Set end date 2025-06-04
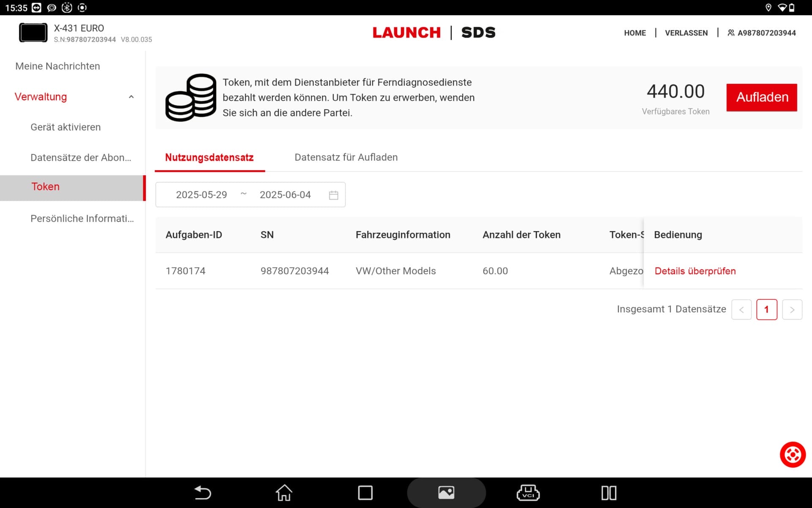Screen dimensions: 812x508 pyautogui.click(x=285, y=195)
